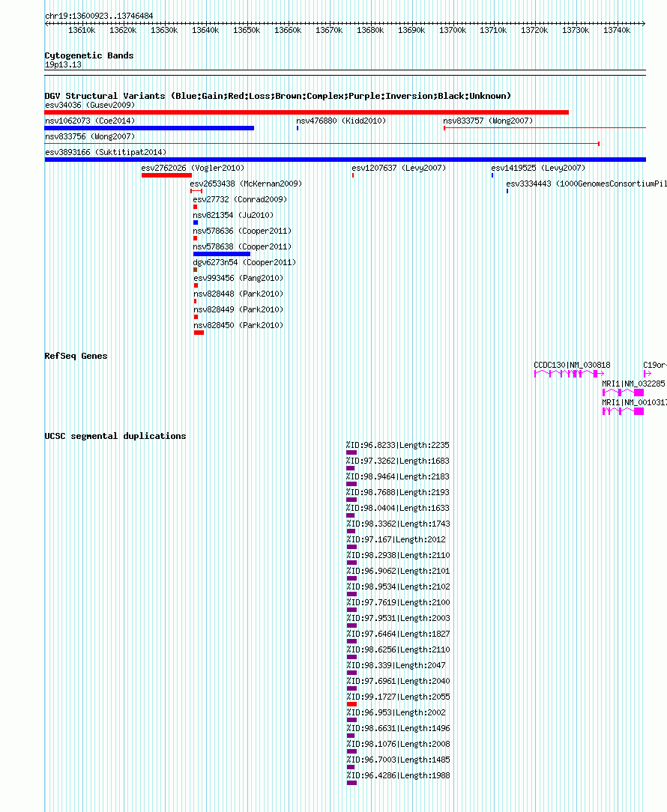The image size is (667, 812).
Task: Select the CCDC130|NM_030818 gene label
Action: pos(572,365)
